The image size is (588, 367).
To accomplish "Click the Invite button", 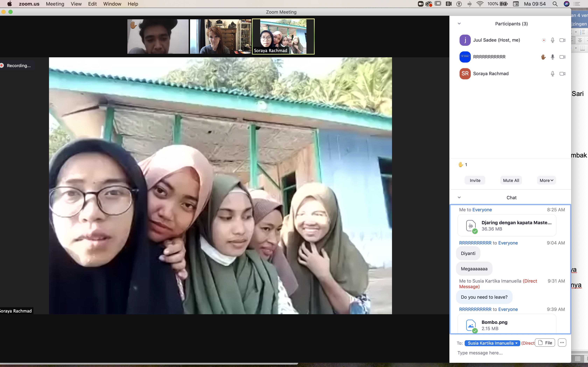I will coord(475,180).
